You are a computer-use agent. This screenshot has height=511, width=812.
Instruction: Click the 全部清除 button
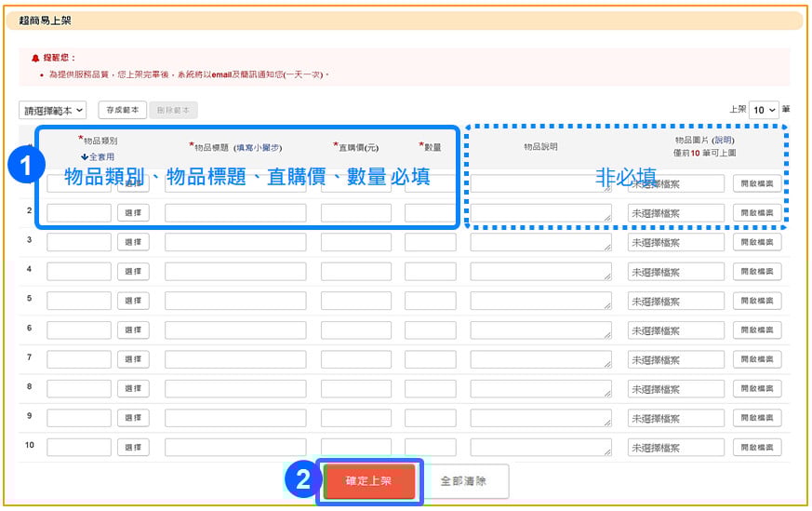[x=462, y=481]
